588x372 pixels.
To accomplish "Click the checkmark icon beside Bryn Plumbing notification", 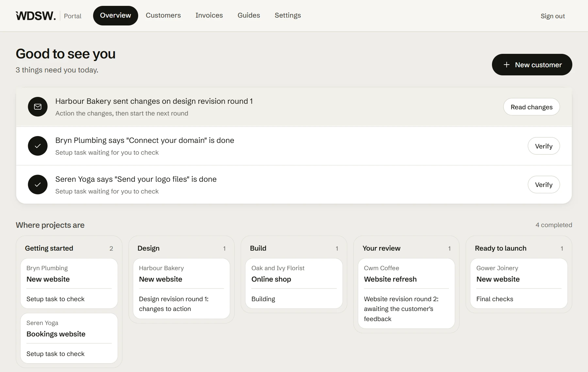I will tap(38, 146).
